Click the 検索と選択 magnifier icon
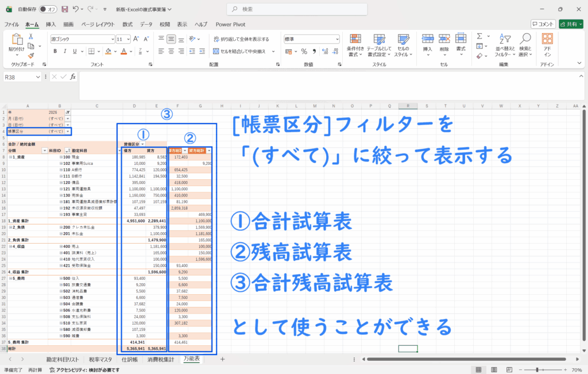 pyautogui.click(x=525, y=44)
